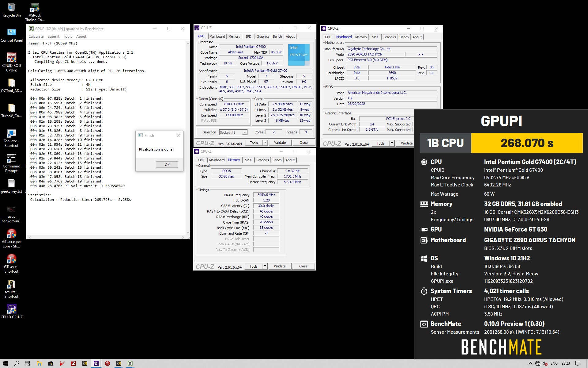Open the results shortcut icon

(x=12, y=289)
